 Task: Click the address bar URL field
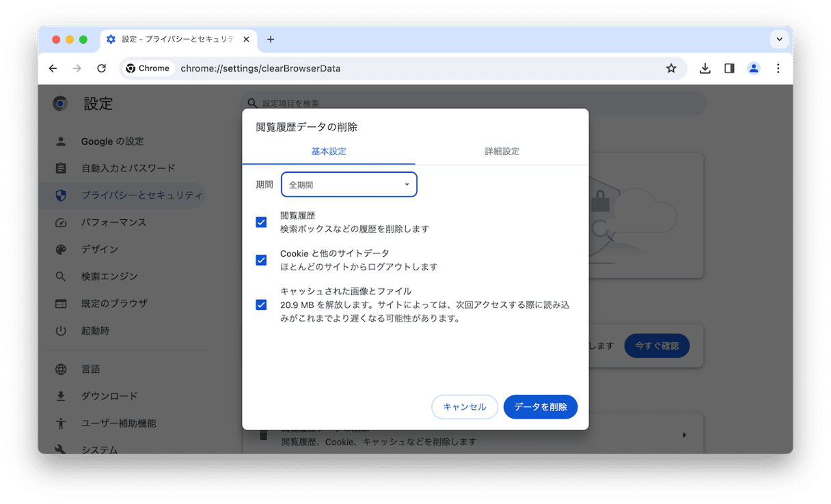pos(410,68)
